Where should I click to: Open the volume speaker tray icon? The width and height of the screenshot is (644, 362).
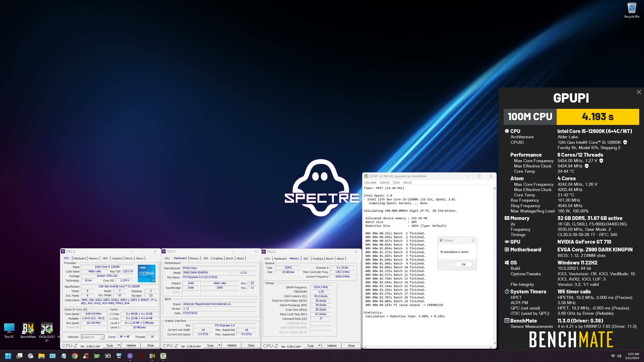coord(619,356)
